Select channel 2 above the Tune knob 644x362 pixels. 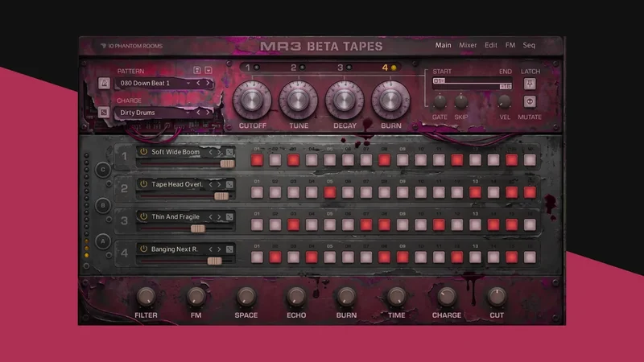(298, 68)
